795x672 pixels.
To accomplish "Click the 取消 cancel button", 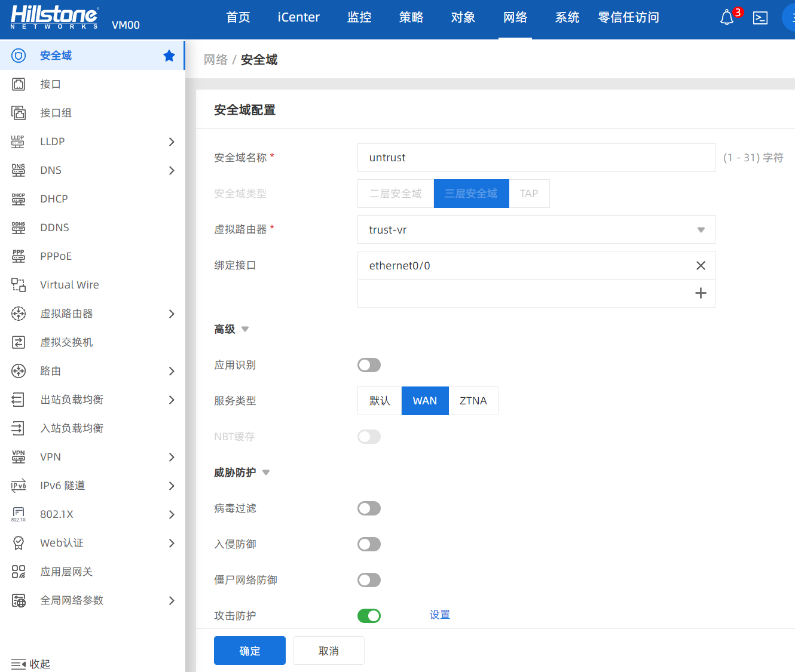I will (329, 650).
